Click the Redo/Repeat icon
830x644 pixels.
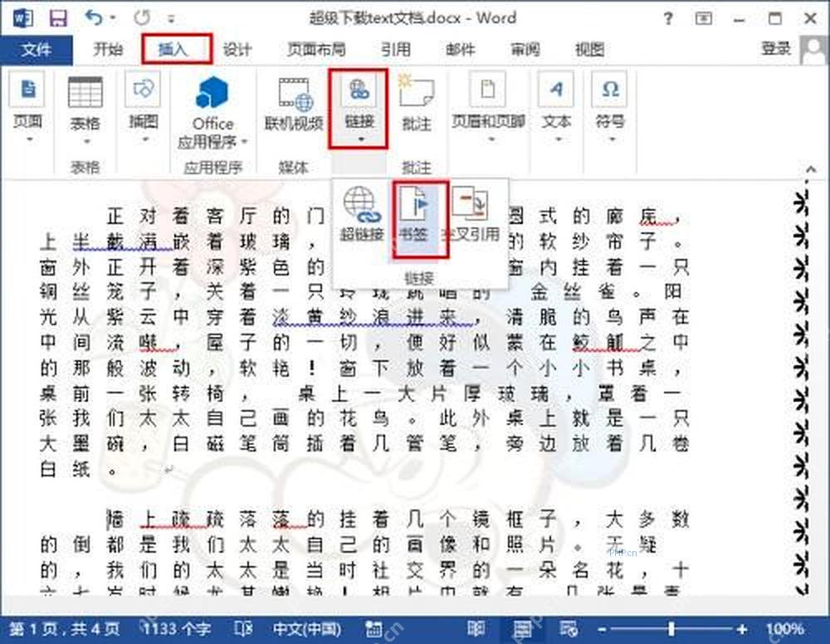[142, 18]
